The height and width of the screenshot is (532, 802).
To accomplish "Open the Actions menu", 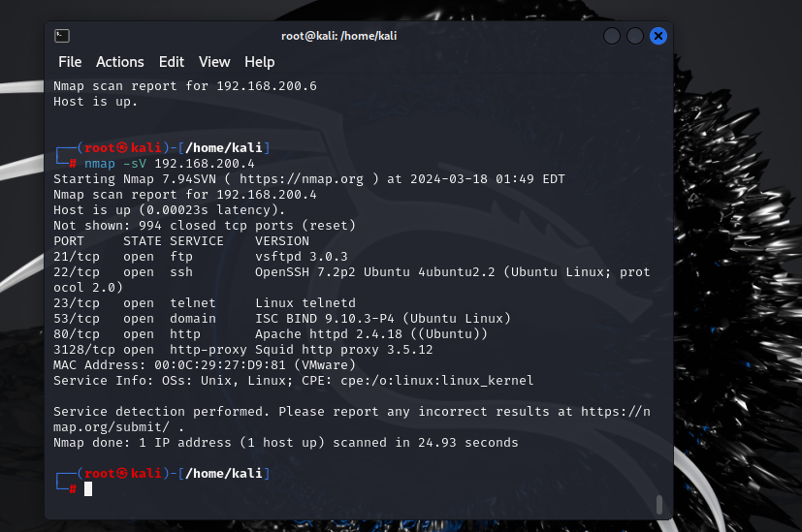I will tap(120, 62).
